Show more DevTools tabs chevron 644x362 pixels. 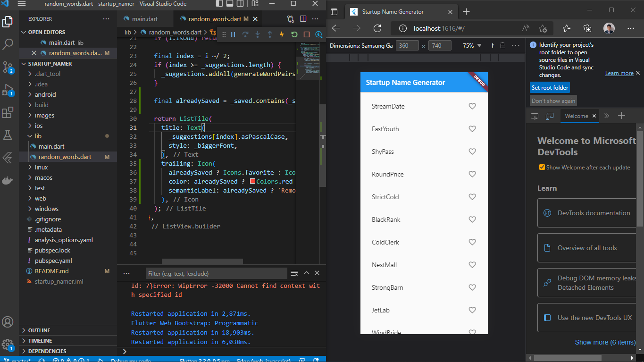point(607,116)
